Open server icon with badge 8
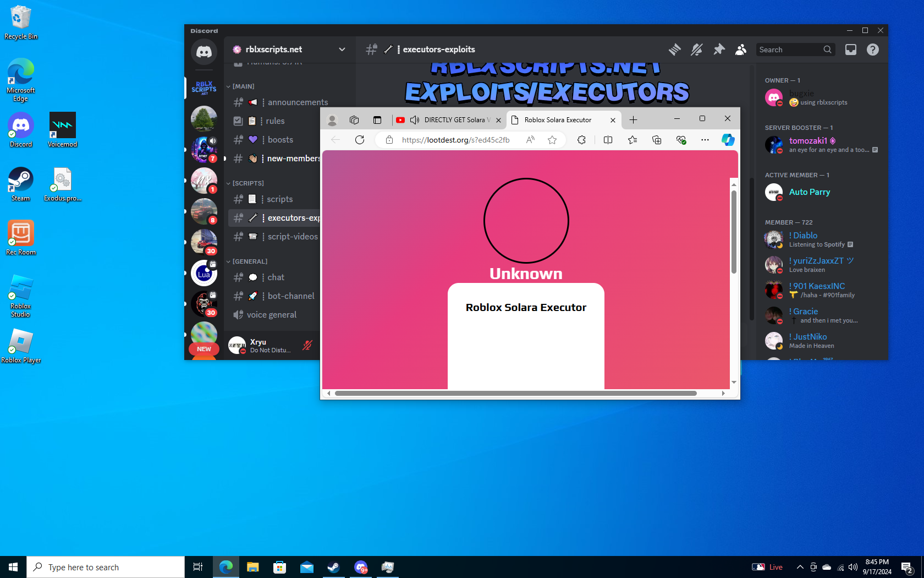This screenshot has height=578, width=924. [x=204, y=211]
